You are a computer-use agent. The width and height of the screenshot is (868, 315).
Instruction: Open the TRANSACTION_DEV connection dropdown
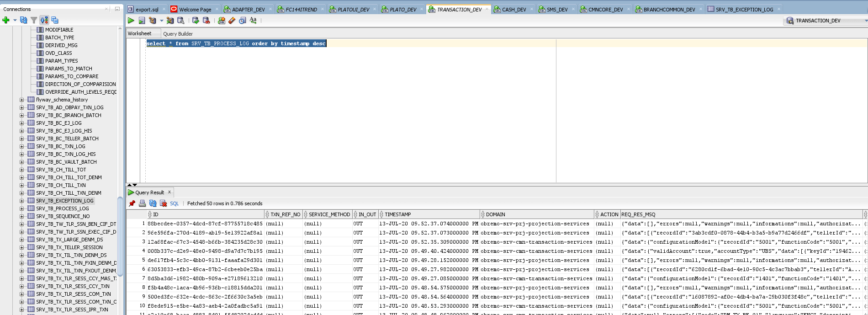[865, 21]
